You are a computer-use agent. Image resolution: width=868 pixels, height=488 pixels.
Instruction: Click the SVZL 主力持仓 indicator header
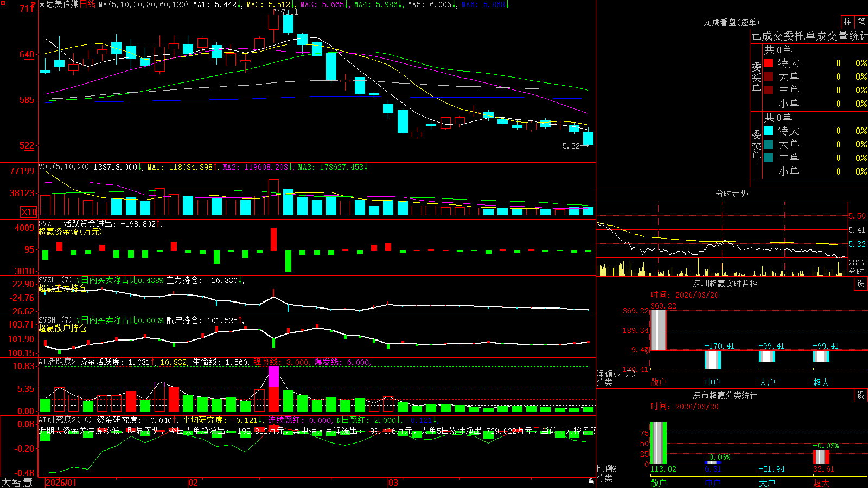point(142,280)
